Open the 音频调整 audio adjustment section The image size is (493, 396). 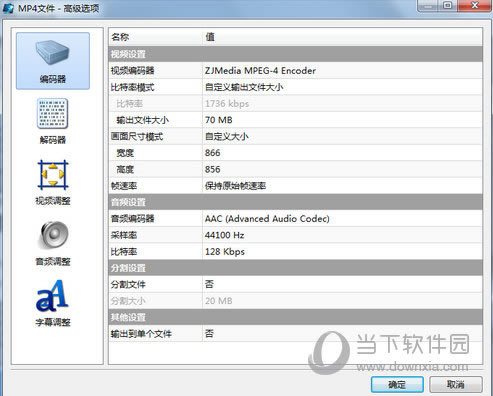click(x=53, y=243)
